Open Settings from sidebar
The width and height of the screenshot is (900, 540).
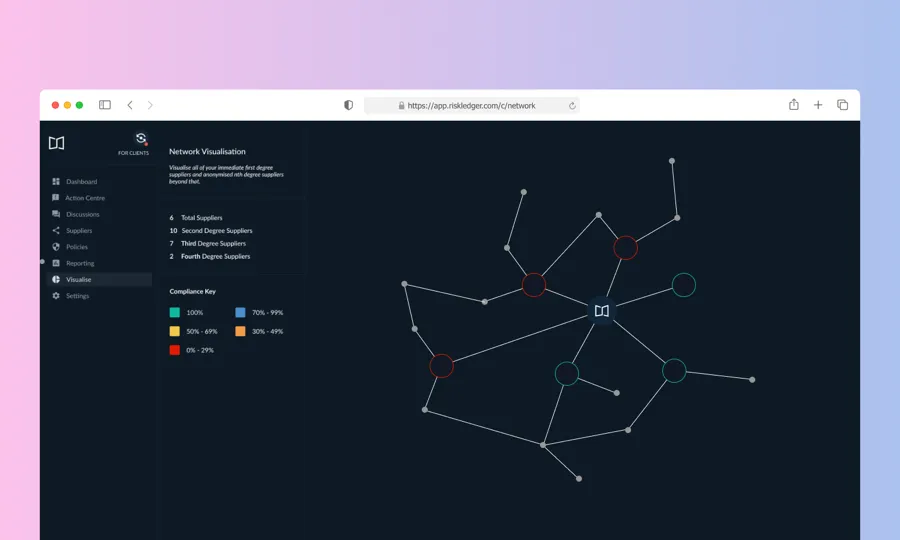click(77, 296)
